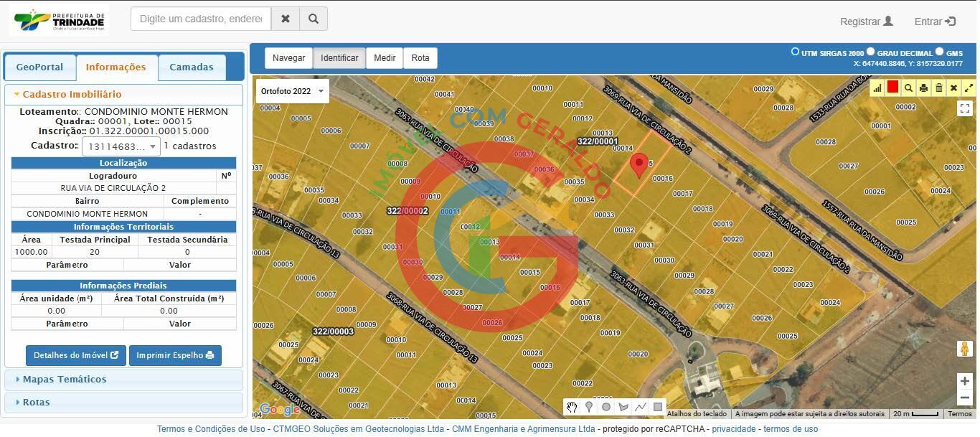The width and height of the screenshot is (980, 437).
Task: Select the UTM SIRGAS 2000 coordinate option
Action: [795, 52]
